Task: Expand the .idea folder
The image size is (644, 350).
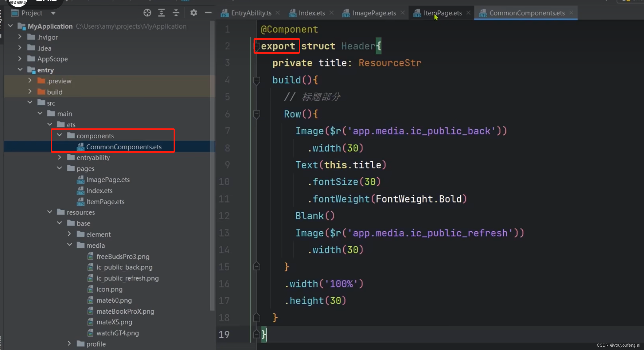Action: tap(20, 48)
